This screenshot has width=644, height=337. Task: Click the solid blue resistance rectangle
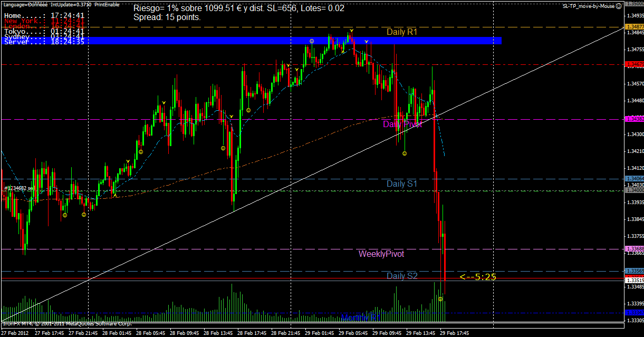[x=294, y=41]
